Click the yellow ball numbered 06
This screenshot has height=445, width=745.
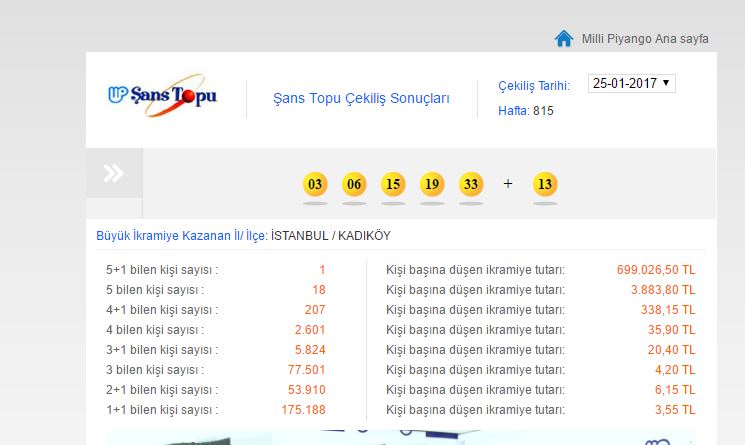coord(354,184)
